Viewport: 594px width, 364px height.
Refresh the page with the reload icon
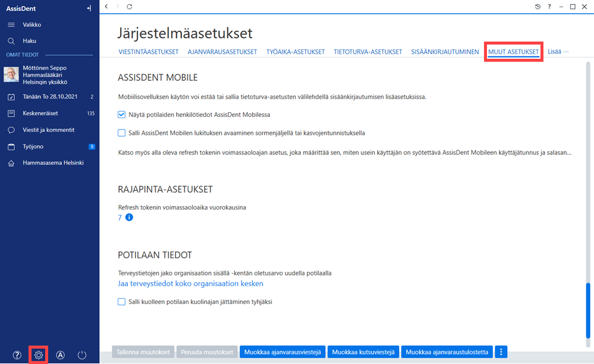click(130, 7)
